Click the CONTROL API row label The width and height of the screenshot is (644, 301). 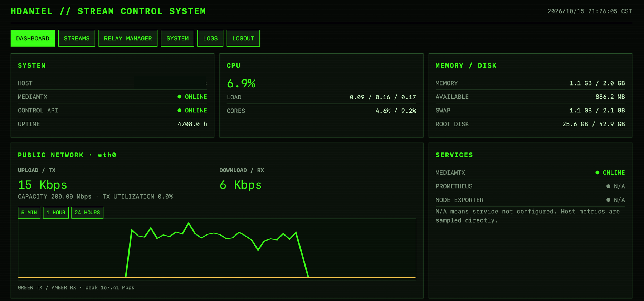click(x=38, y=111)
